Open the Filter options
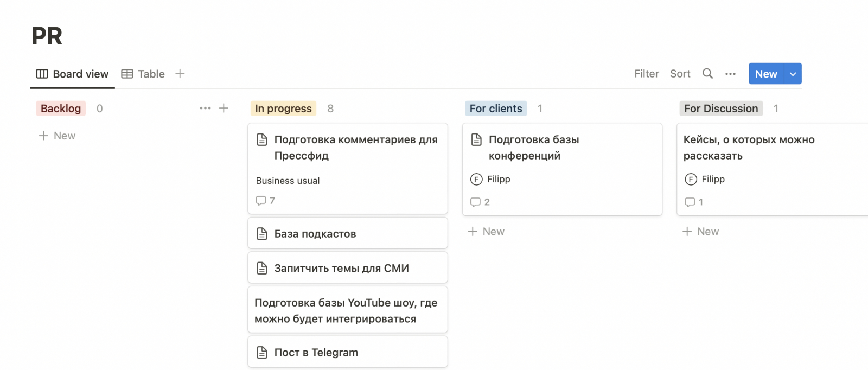 pyautogui.click(x=646, y=74)
